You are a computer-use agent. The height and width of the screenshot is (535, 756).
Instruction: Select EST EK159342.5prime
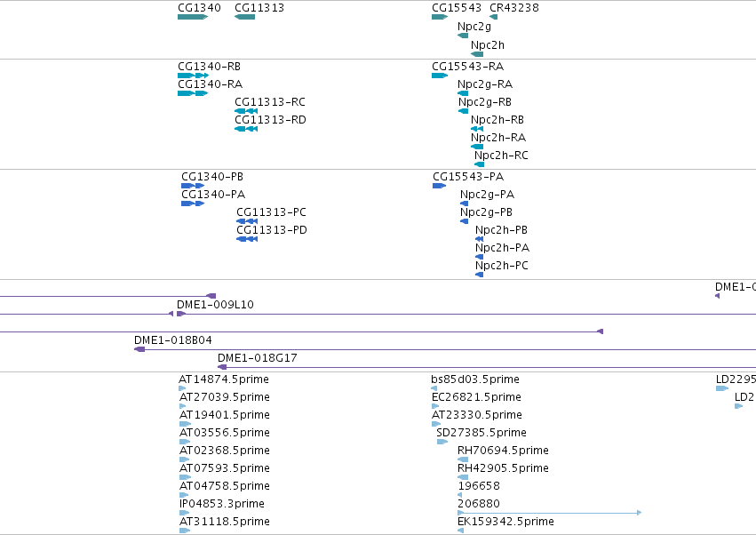pyautogui.click(x=460, y=531)
